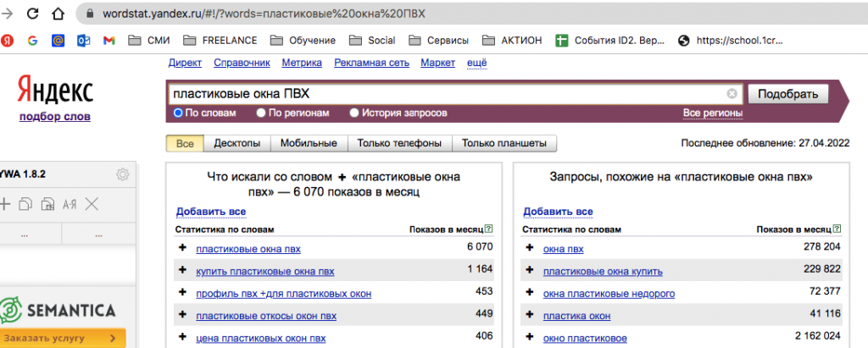Switch to 'Все' devices tab

(185, 144)
